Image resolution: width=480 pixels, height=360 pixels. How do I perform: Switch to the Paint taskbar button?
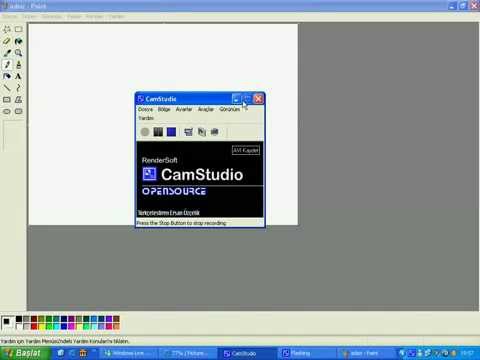367,354
